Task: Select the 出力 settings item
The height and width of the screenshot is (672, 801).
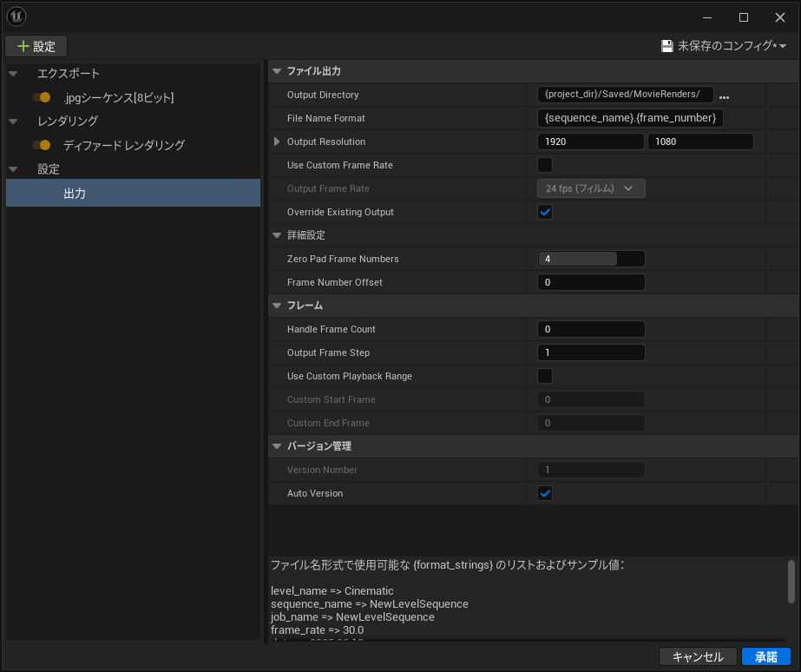Action: pyautogui.click(x=75, y=194)
